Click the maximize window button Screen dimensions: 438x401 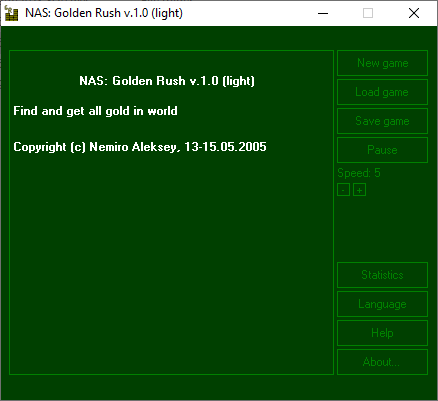click(x=368, y=13)
